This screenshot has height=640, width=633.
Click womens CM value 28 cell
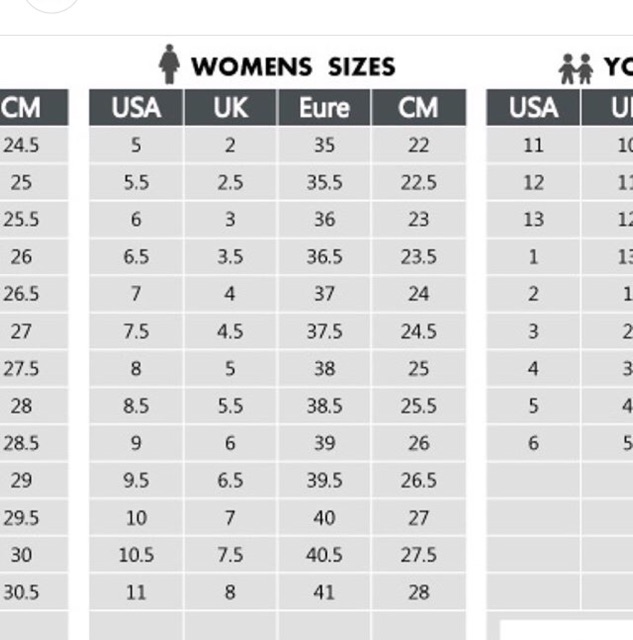pyautogui.click(x=419, y=592)
